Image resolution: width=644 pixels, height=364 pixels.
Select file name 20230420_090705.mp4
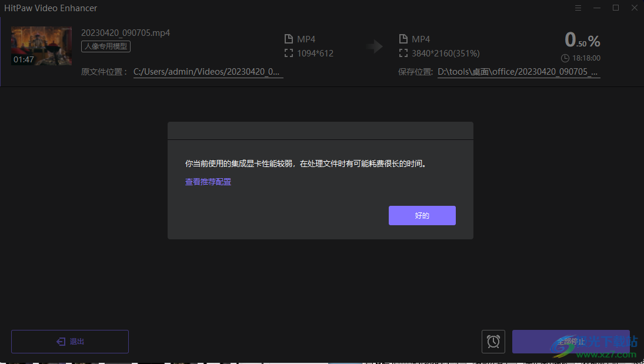click(126, 33)
